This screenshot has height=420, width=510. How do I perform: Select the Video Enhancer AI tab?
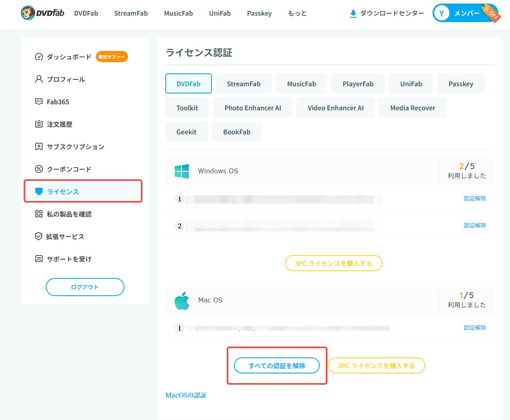335,108
